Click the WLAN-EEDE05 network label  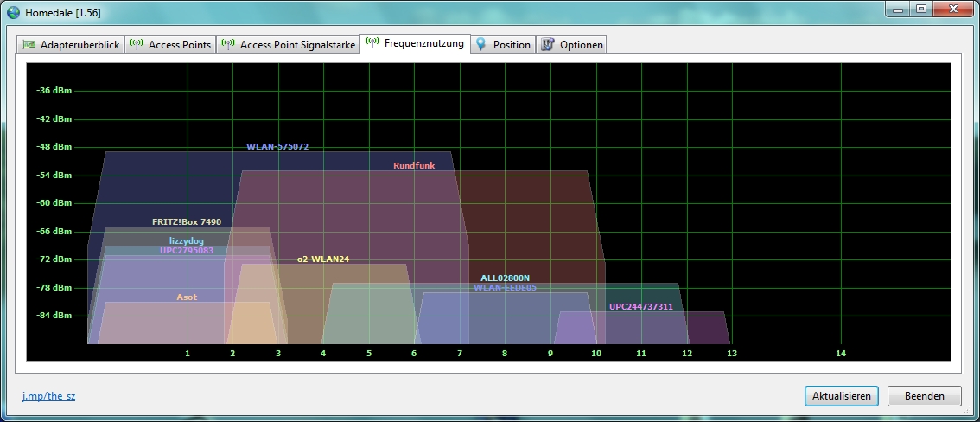[505, 288]
